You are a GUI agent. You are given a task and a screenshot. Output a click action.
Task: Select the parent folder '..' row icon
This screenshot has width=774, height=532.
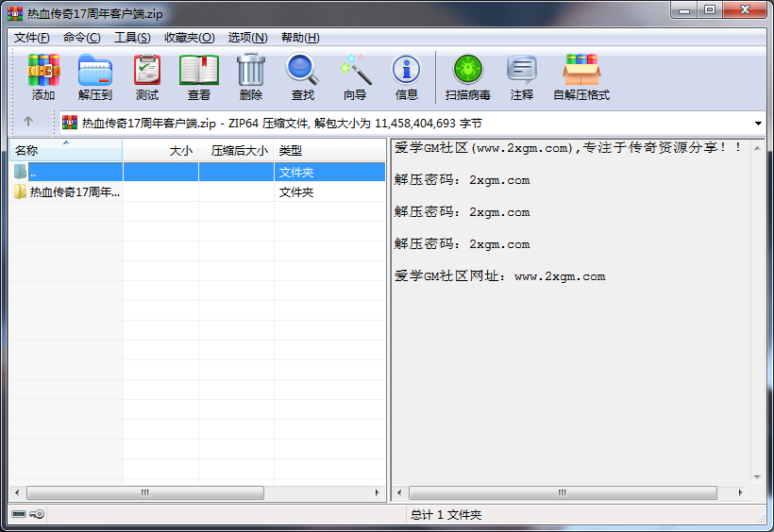[x=20, y=172]
